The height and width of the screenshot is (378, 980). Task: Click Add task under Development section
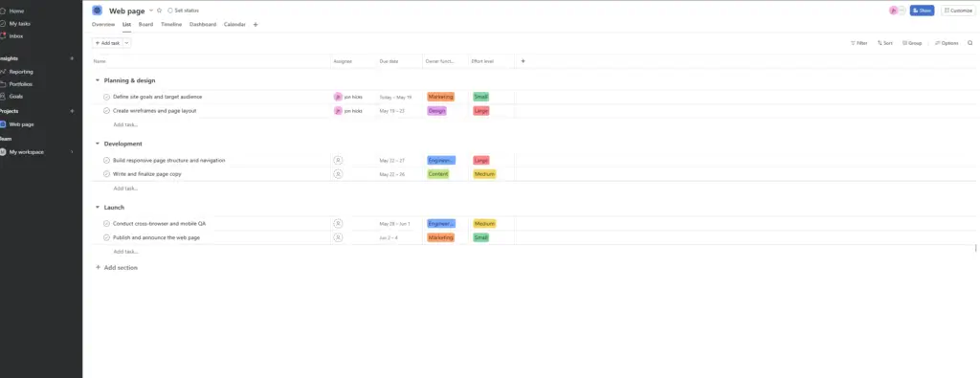125,189
